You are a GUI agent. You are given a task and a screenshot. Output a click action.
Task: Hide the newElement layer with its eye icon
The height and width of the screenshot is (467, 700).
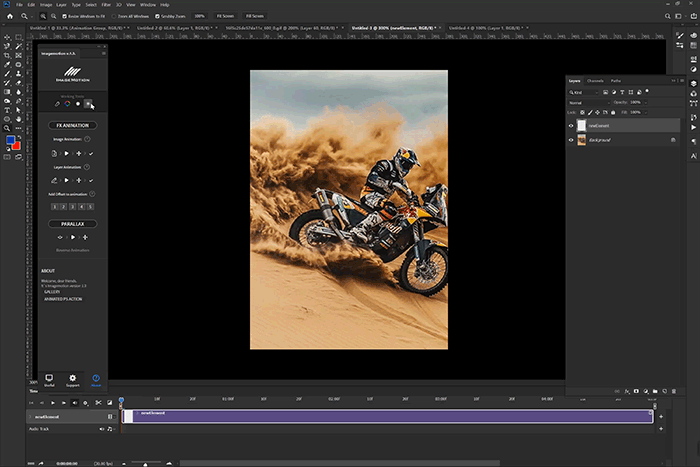pyautogui.click(x=571, y=126)
